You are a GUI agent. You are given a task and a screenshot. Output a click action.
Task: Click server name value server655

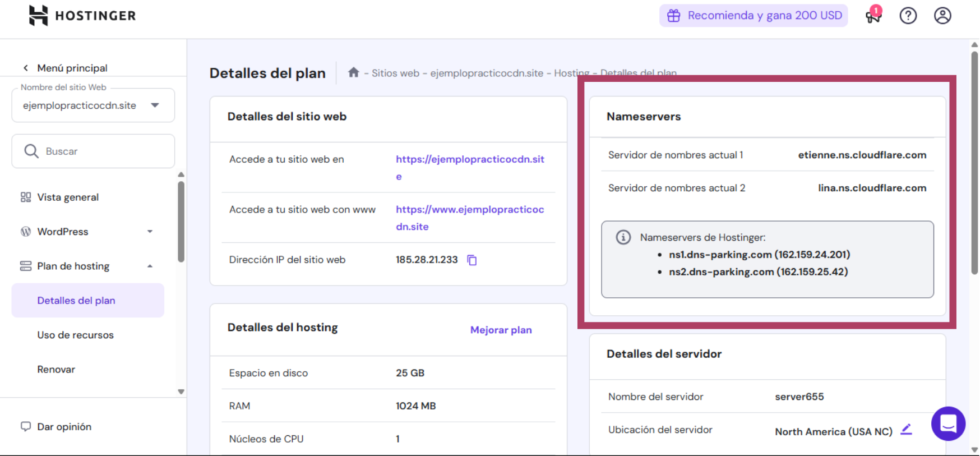pyautogui.click(x=799, y=397)
